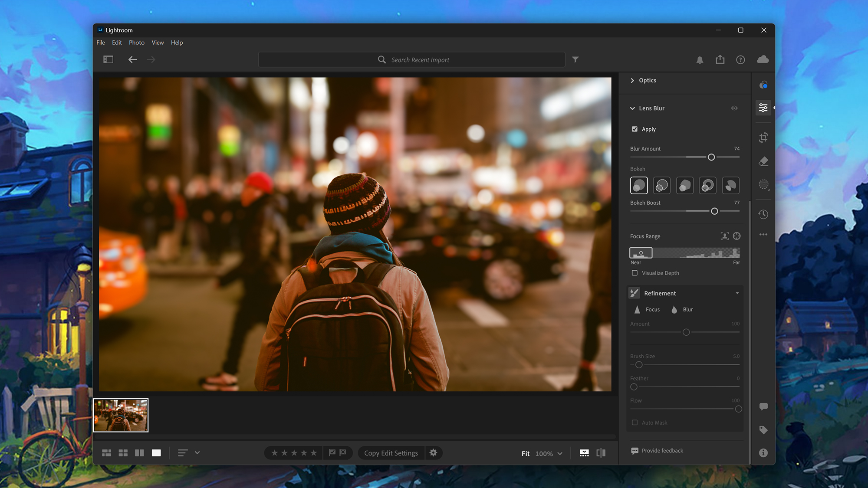
Task: Expand the Optics panel
Action: click(x=632, y=80)
